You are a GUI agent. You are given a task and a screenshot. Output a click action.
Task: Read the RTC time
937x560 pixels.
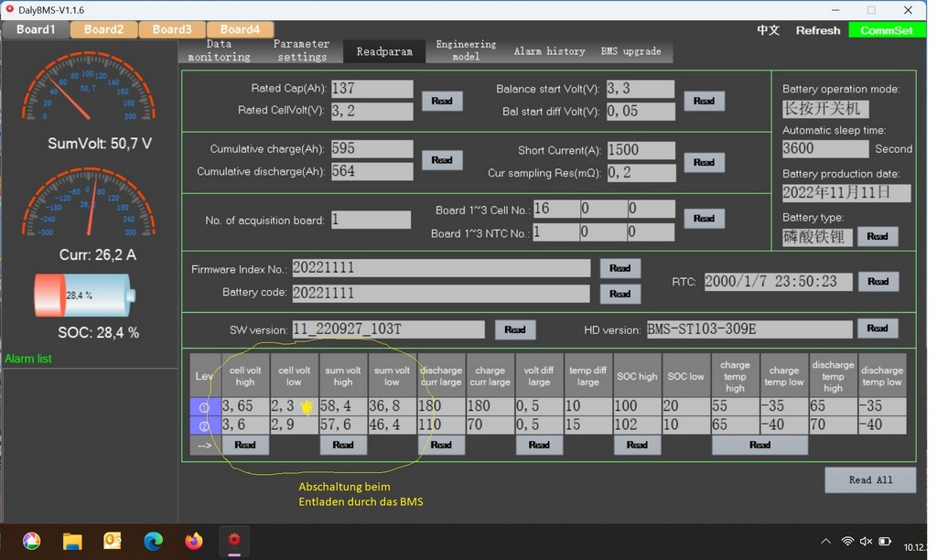point(878,282)
